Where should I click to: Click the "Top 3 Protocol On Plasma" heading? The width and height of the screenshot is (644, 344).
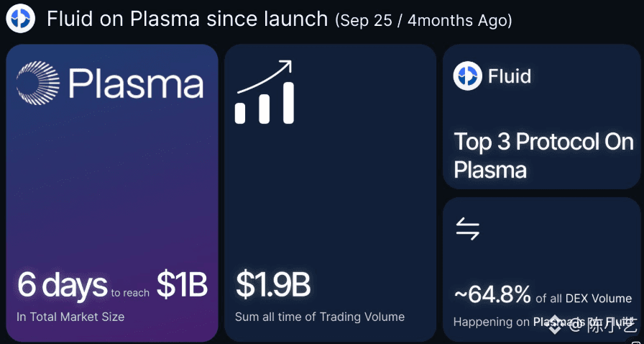[x=543, y=155]
